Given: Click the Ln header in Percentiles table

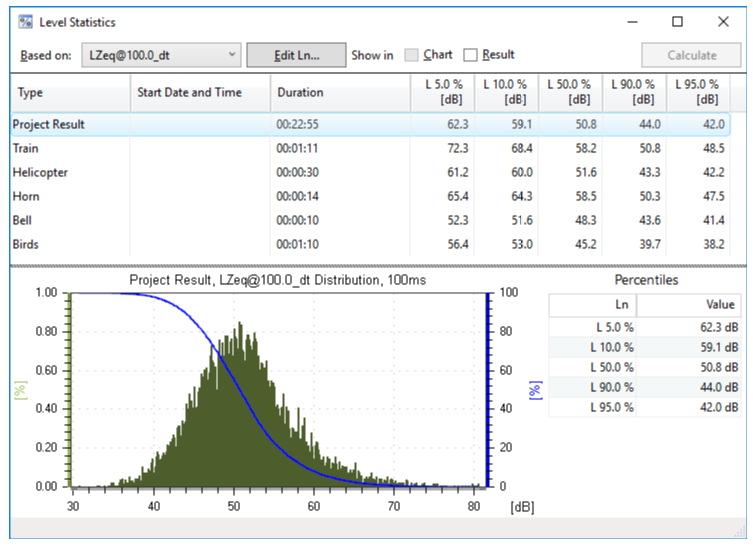Looking at the screenshot, I should tap(592, 305).
